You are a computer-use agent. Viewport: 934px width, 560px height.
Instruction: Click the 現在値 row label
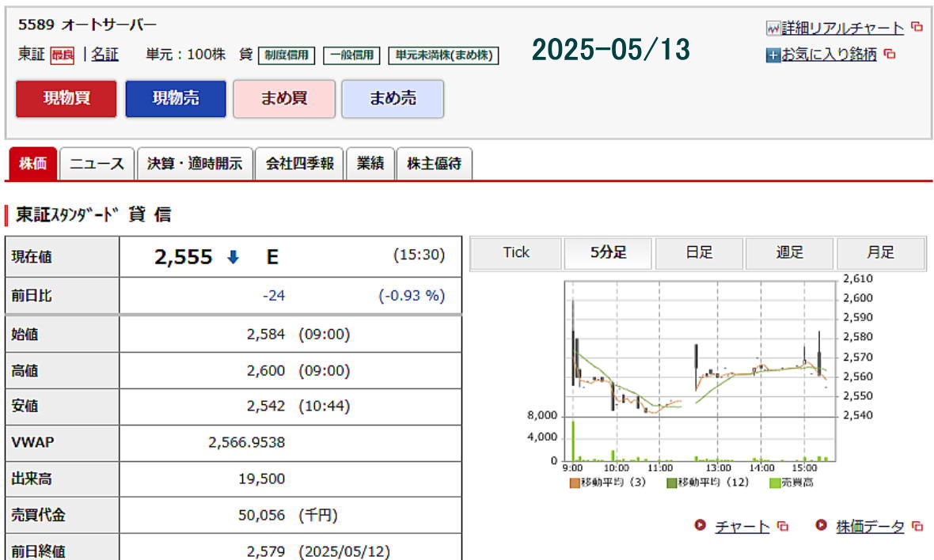click(x=32, y=257)
